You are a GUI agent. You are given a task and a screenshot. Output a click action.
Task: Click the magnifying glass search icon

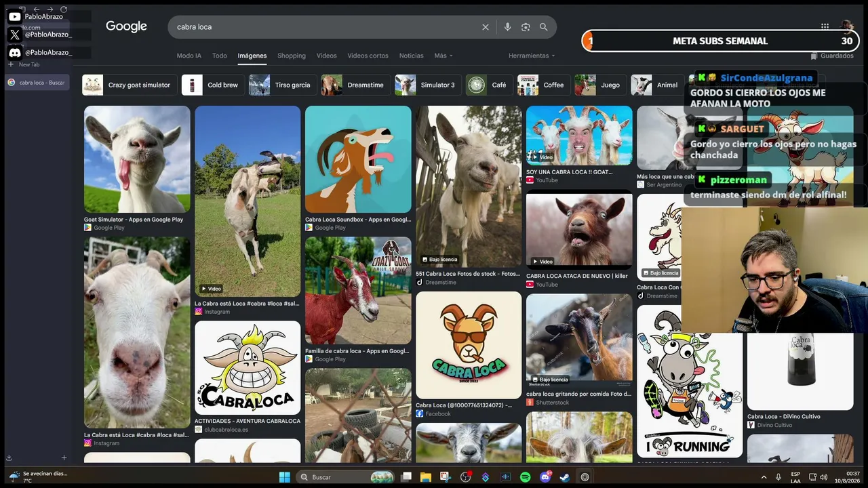click(544, 27)
